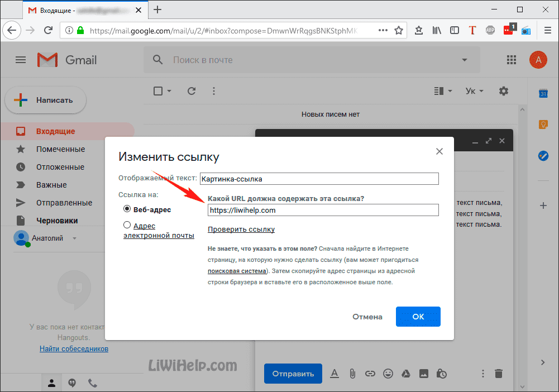Expand the Анатолий Hangouts status dropdown
Image resolution: width=559 pixels, height=392 pixels.
74,238
